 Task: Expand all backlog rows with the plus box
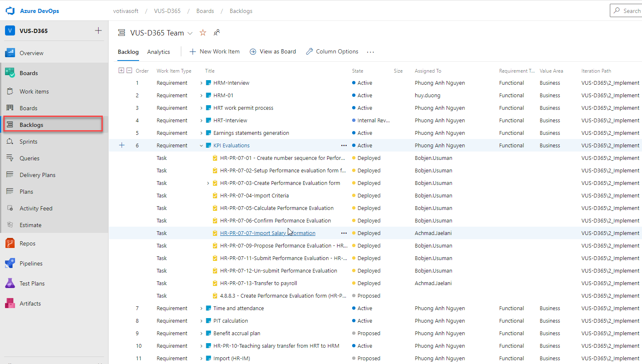click(x=121, y=71)
